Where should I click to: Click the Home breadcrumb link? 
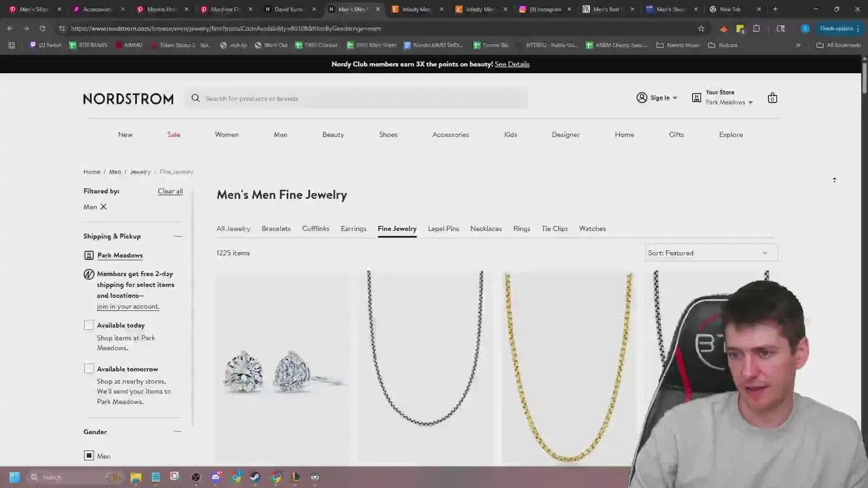92,171
